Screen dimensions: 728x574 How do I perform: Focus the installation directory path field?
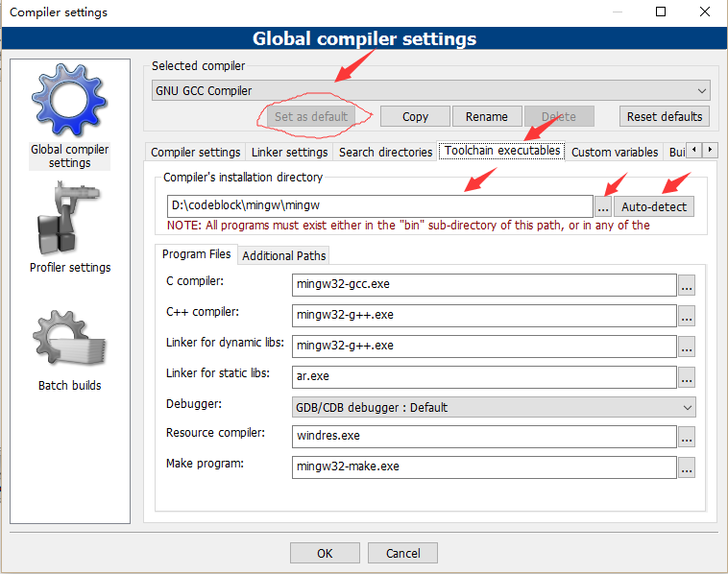click(379, 206)
